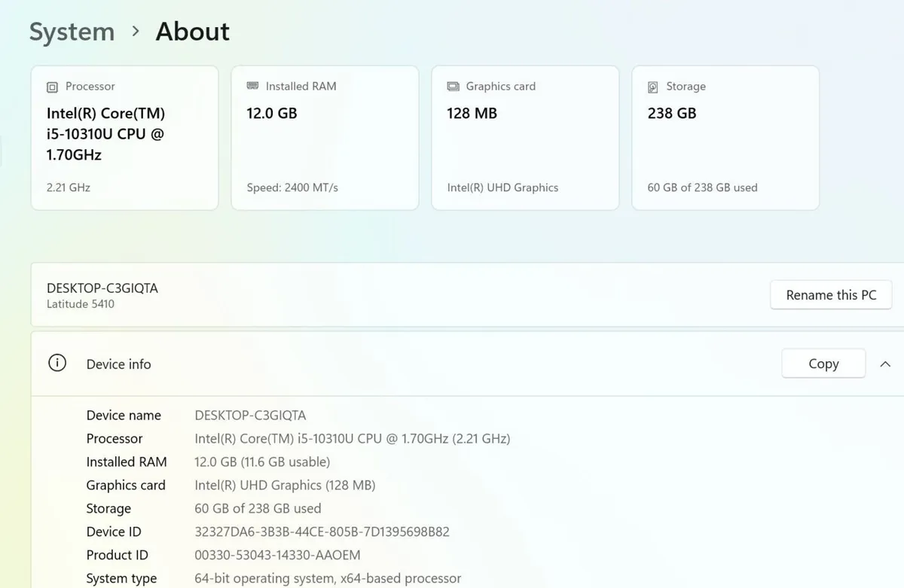
Task: Click the Device info header row
Action: pyautogui.click(x=467, y=364)
